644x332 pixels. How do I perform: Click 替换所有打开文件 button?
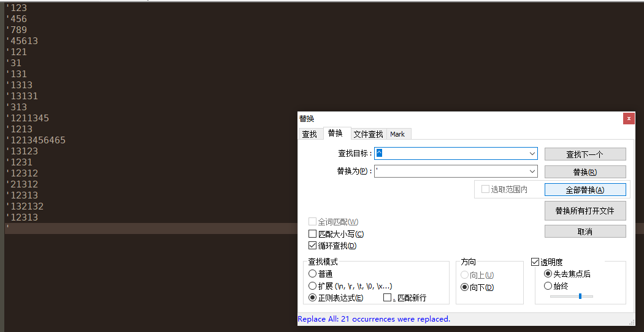click(585, 211)
